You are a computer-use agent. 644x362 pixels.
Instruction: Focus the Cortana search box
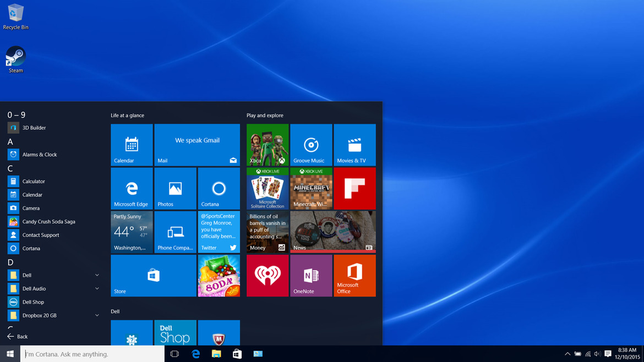[92, 354]
